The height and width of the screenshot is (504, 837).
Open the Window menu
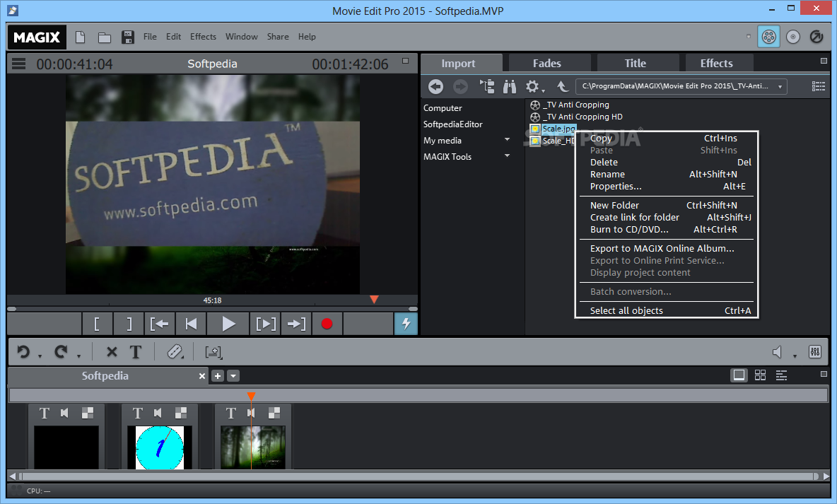(x=241, y=37)
